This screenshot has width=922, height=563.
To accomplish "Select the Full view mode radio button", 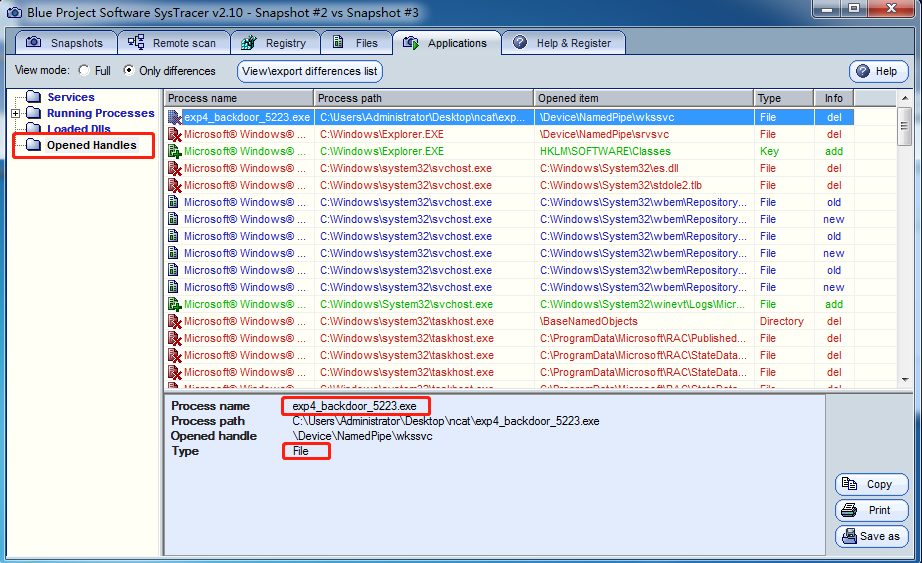I will [84, 70].
